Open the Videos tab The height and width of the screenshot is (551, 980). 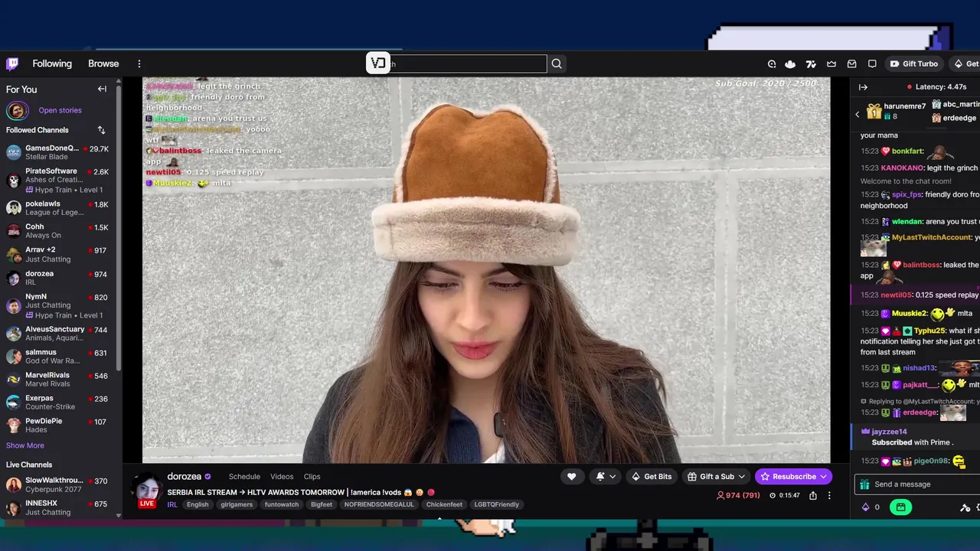coord(282,477)
